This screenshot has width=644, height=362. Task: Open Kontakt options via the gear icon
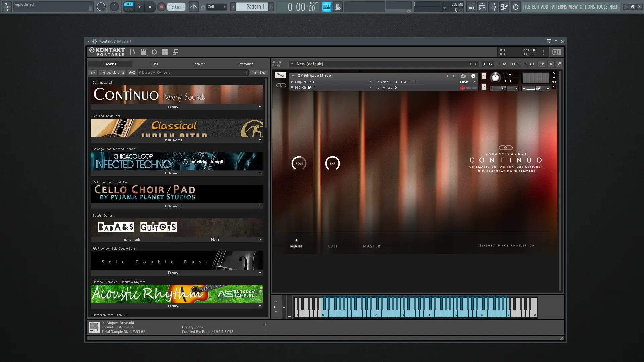pyautogui.click(x=155, y=52)
